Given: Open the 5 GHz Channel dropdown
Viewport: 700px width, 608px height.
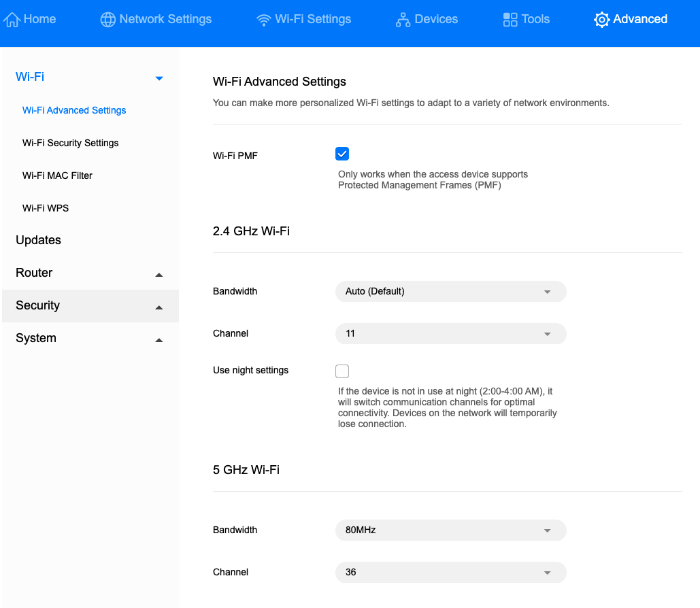Looking at the screenshot, I should tap(450, 572).
